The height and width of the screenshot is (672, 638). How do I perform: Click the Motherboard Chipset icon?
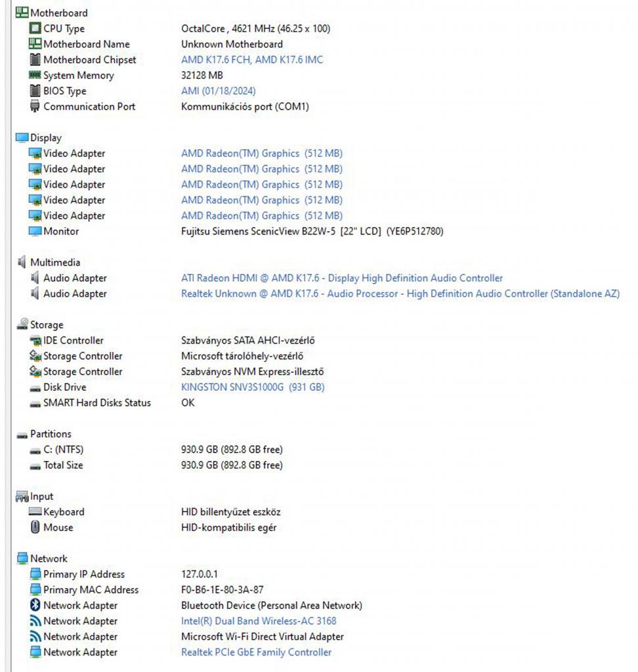tap(35, 60)
